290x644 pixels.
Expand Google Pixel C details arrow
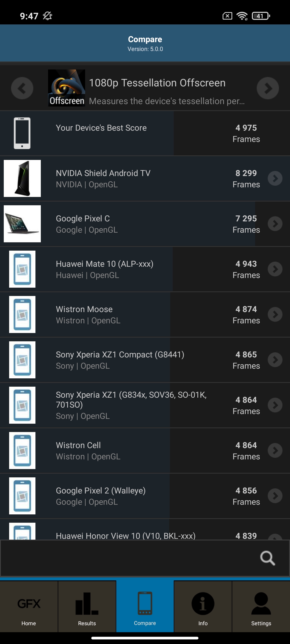click(x=275, y=224)
